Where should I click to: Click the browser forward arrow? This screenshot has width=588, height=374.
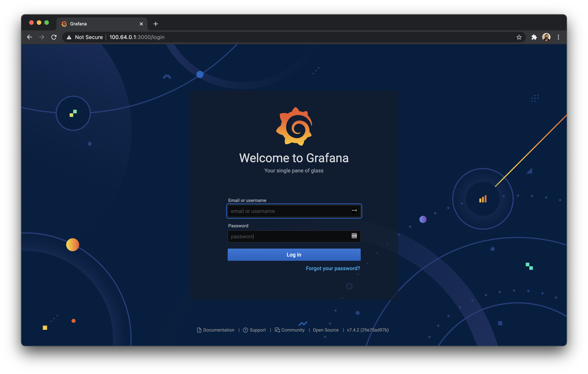coord(42,37)
